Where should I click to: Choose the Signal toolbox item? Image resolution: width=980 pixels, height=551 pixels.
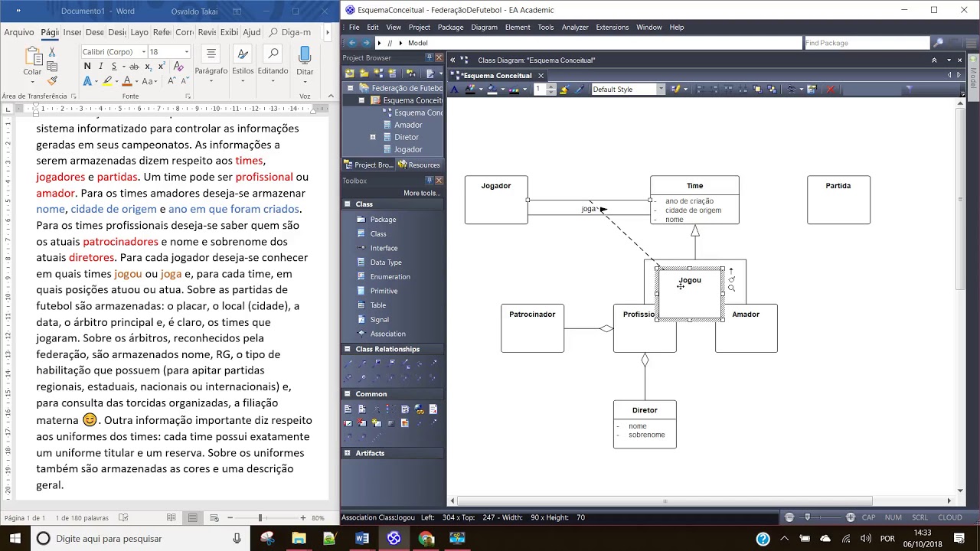tap(379, 320)
